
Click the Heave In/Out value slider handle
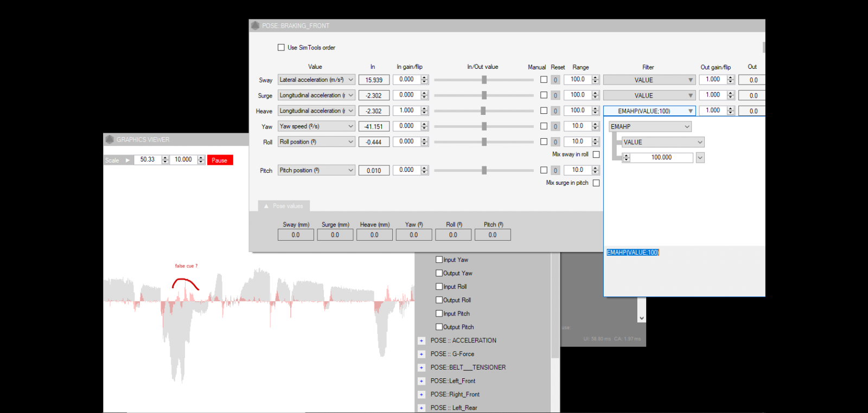[483, 111]
